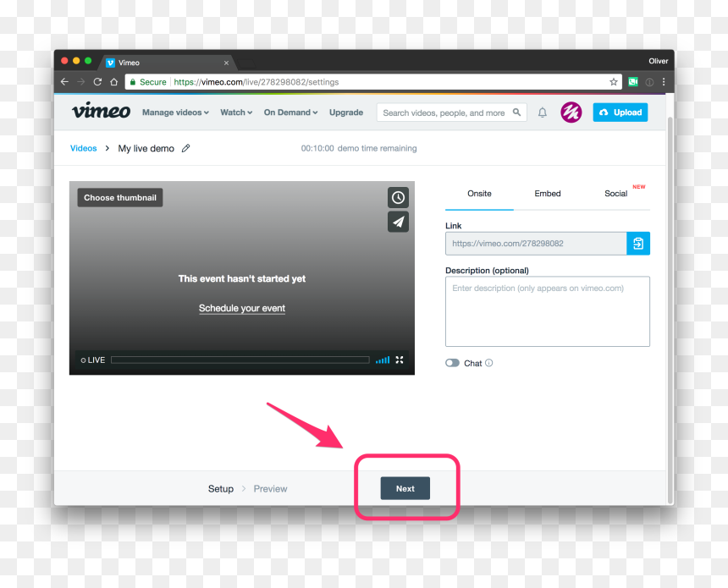The image size is (728, 588).
Task: Click the Schedule your event link
Action: click(242, 308)
